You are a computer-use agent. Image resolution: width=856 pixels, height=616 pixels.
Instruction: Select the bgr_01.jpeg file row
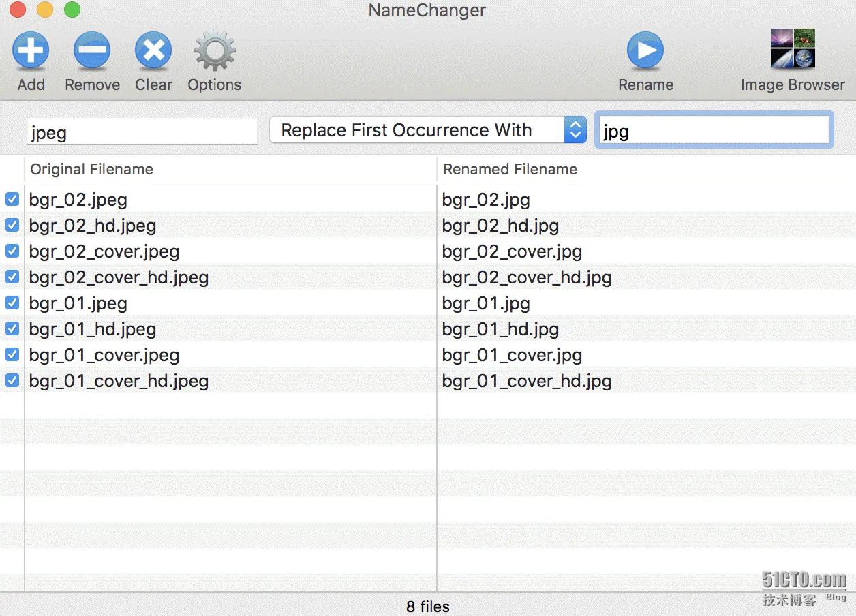tap(78, 303)
